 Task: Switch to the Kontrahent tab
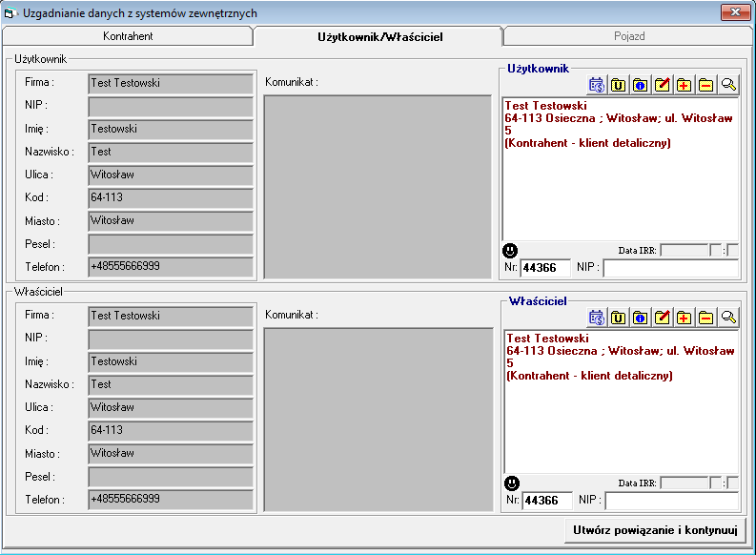point(128,36)
